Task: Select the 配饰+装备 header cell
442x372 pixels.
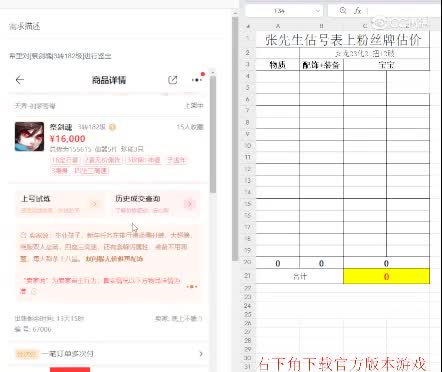Action: tap(321, 65)
